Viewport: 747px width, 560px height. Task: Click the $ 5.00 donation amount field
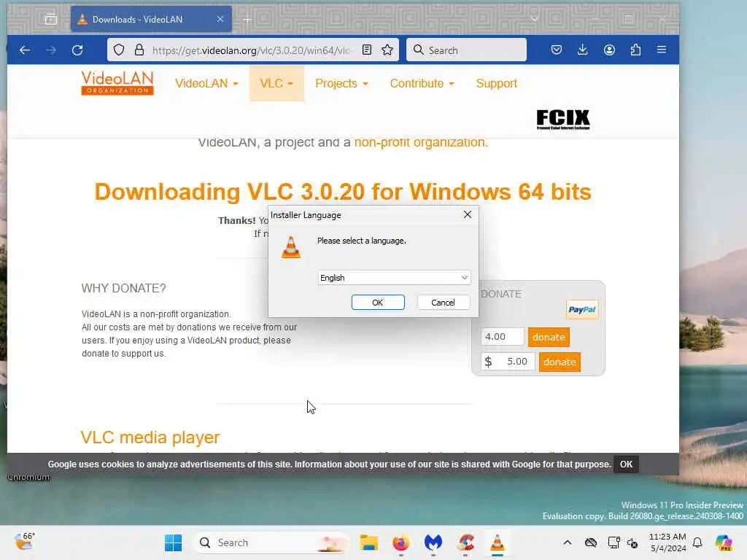click(508, 362)
